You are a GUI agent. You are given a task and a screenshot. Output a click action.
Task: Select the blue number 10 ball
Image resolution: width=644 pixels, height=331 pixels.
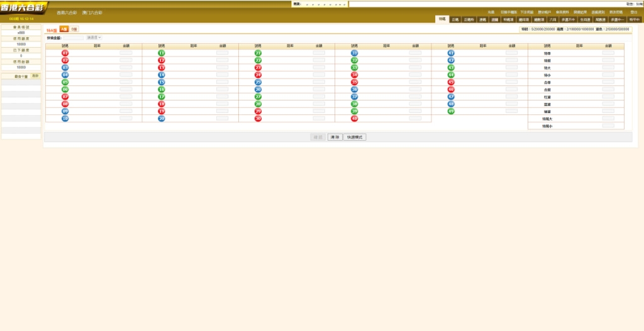pyautogui.click(x=65, y=119)
